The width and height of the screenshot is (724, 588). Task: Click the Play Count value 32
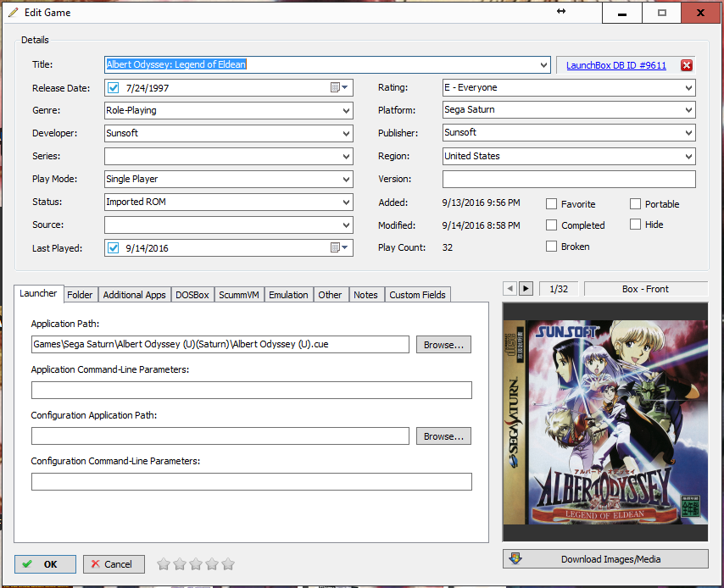click(x=448, y=247)
